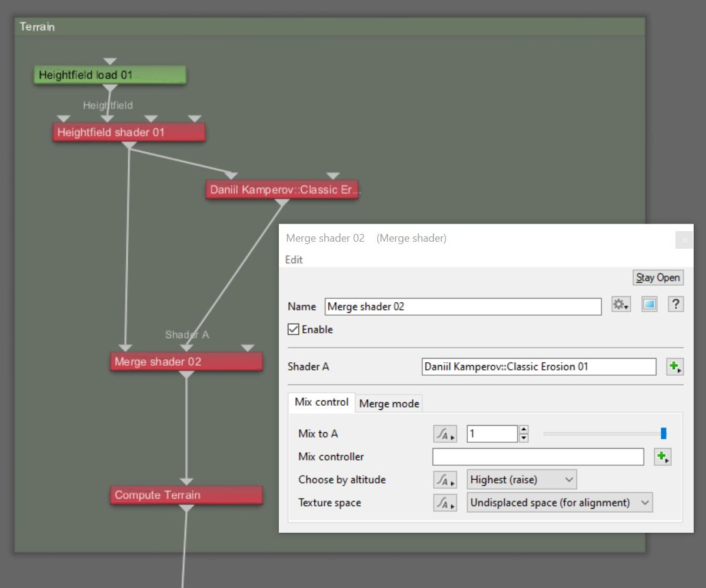
Task: Open animation button for Mix to A
Action: (445, 434)
